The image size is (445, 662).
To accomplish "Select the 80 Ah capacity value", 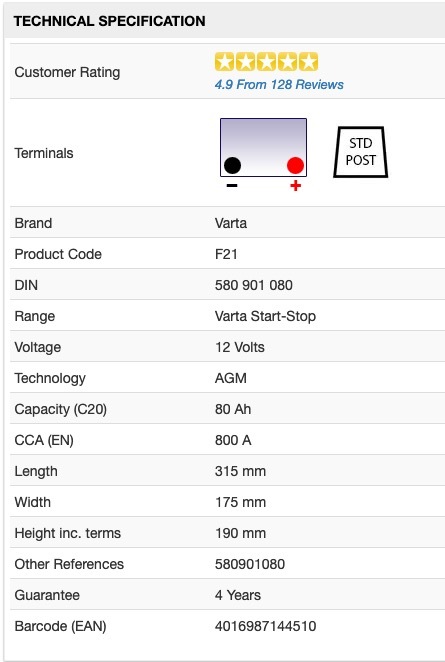I will [233, 409].
